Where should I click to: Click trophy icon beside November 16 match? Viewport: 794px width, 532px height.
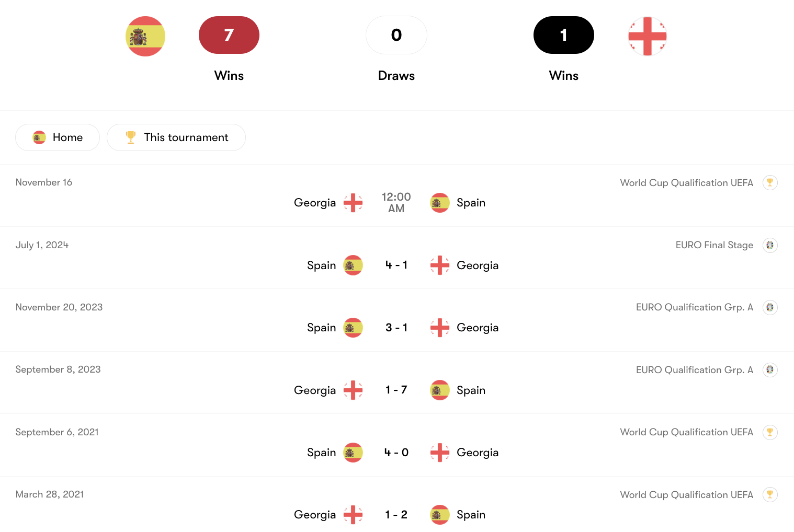(769, 182)
